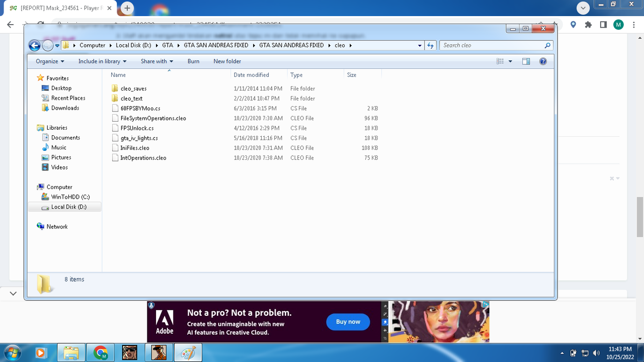Click the Explorer Forward navigation button

tap(48, 46)
